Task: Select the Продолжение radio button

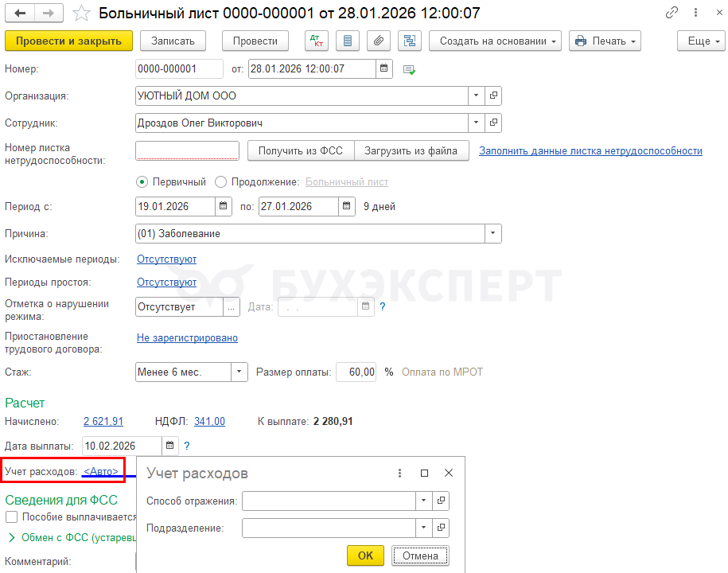Action: 220,182
